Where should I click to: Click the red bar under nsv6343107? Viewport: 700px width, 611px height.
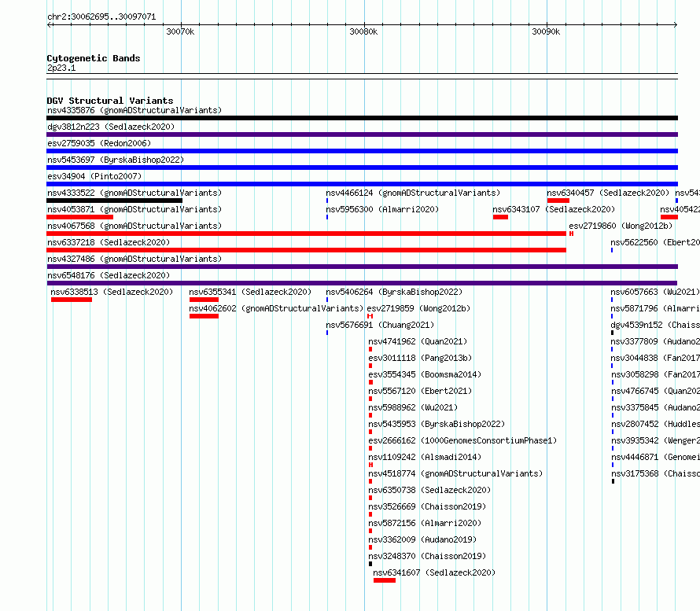coord(500,217)
